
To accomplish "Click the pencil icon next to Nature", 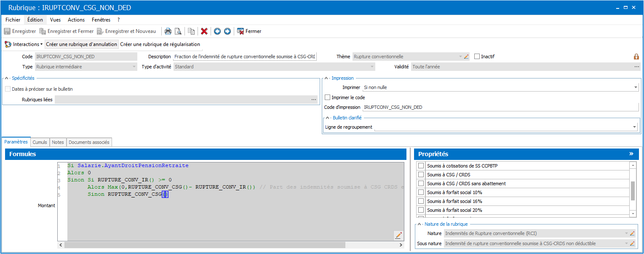I will (x=632, y=233).
